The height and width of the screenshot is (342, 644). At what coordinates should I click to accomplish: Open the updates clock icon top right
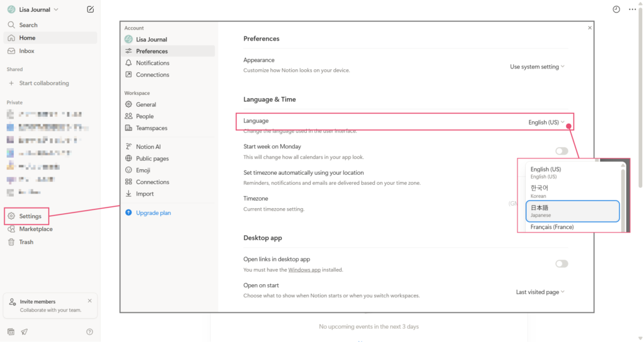[x=616, y=9]
